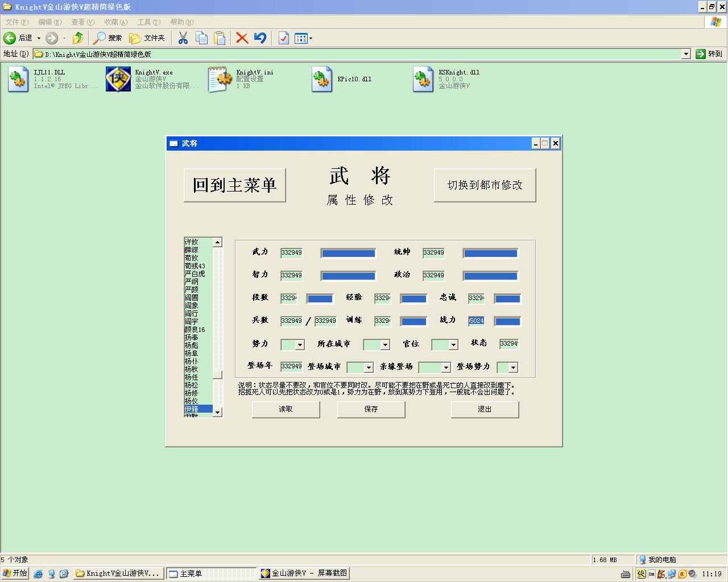Click the 读取 load button
The image size is (728, 582).
pos(286,409)
